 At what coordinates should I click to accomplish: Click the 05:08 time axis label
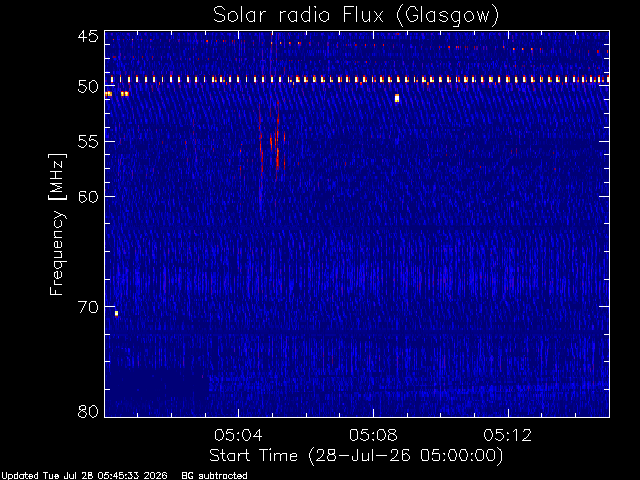click(x=373, y=435)
